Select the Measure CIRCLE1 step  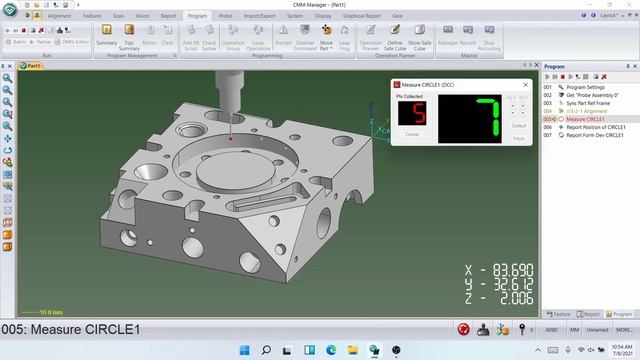click(x=585, y=119)
